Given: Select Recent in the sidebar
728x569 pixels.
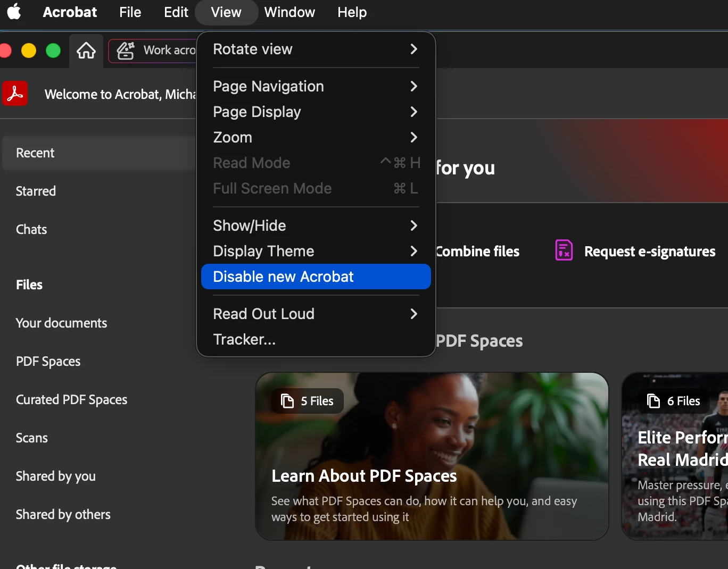Looking at the screenshot, I should [x=100, y=153].
